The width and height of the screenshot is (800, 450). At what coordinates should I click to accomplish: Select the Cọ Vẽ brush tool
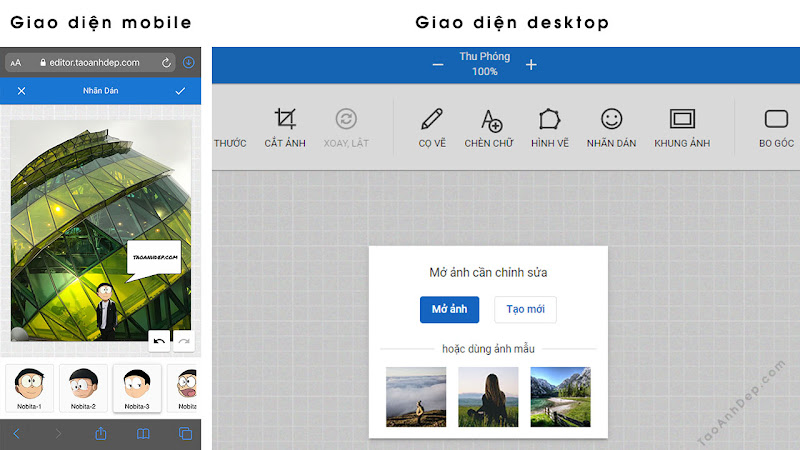tap(432, 128)
